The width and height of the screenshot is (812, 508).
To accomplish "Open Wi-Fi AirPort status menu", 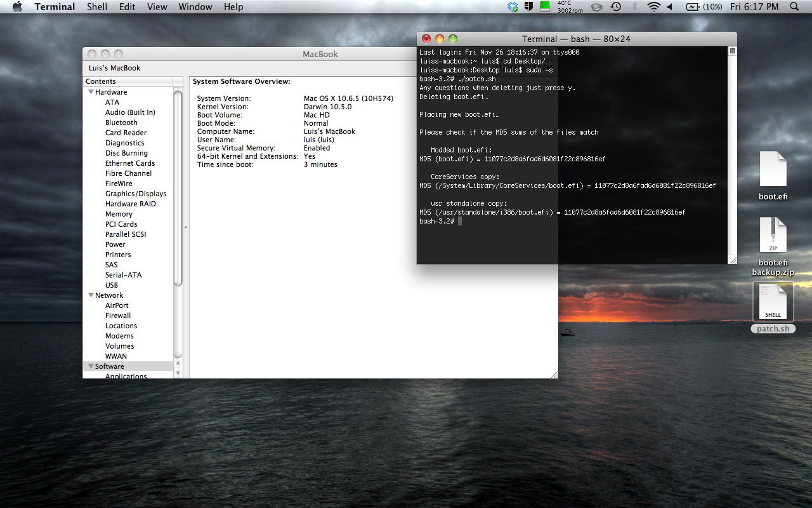I will (x=653, y=7).
